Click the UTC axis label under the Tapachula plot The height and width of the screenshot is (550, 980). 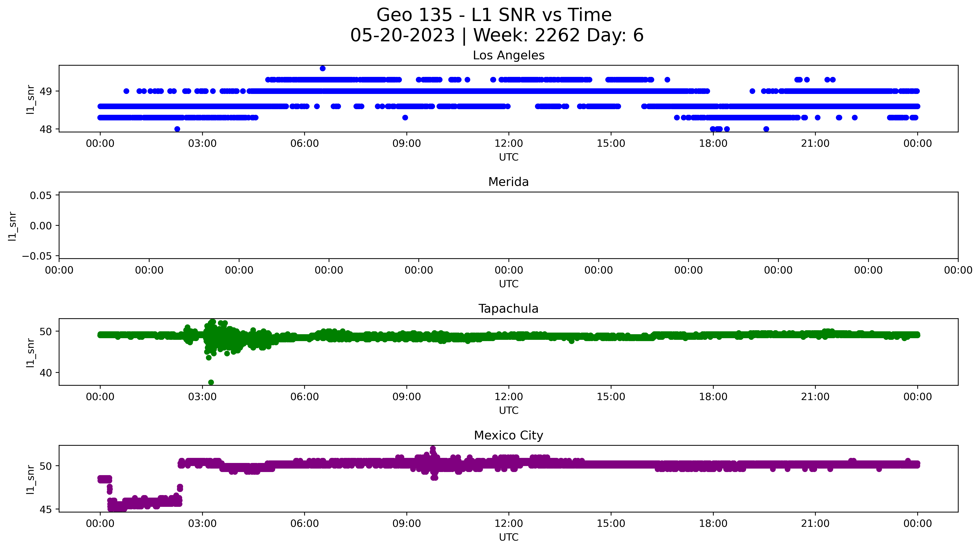(509, 411)
